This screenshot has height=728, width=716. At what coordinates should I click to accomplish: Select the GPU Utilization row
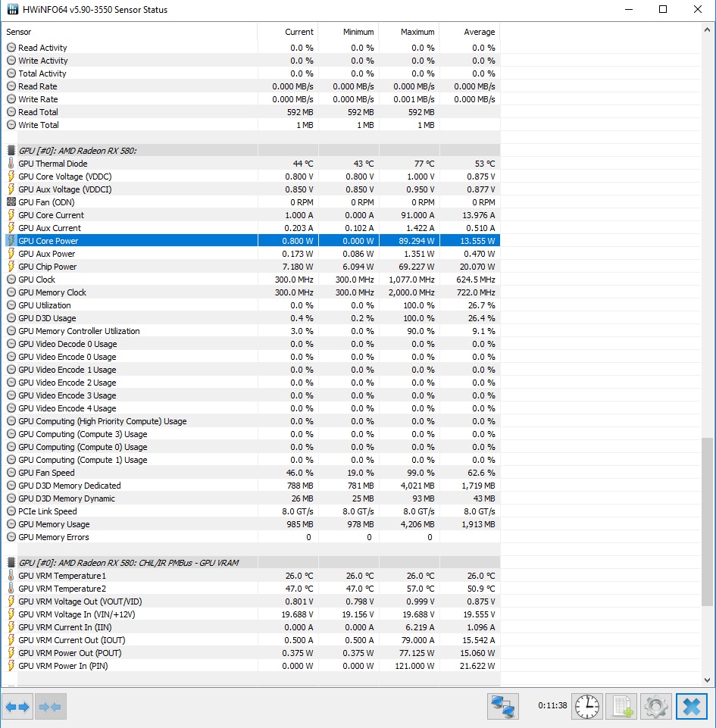coord(252,305)
